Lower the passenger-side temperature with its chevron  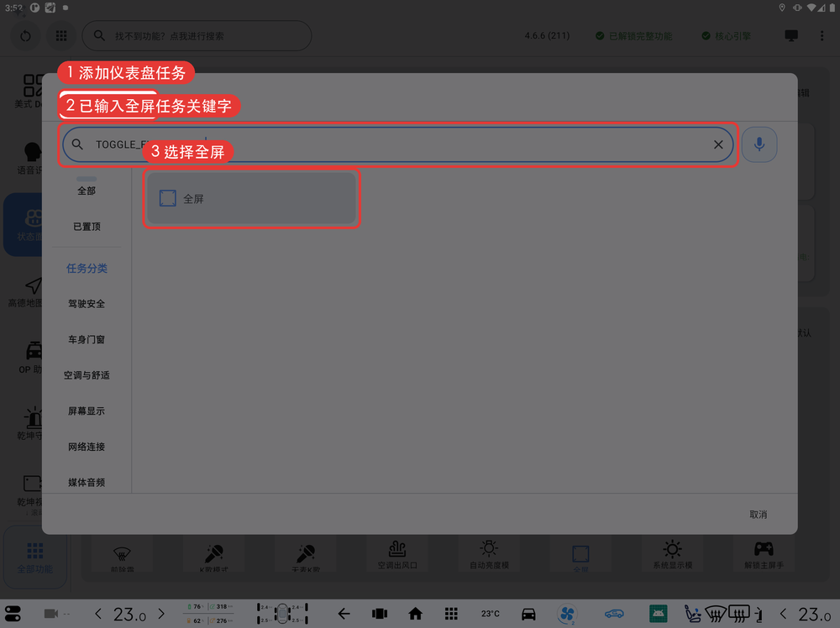coord(783,614)
